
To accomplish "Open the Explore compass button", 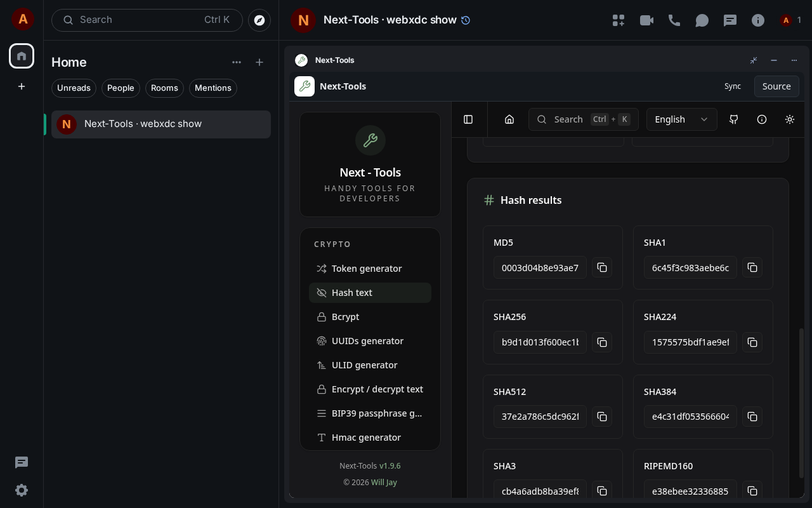I will [x=259, y=20].
